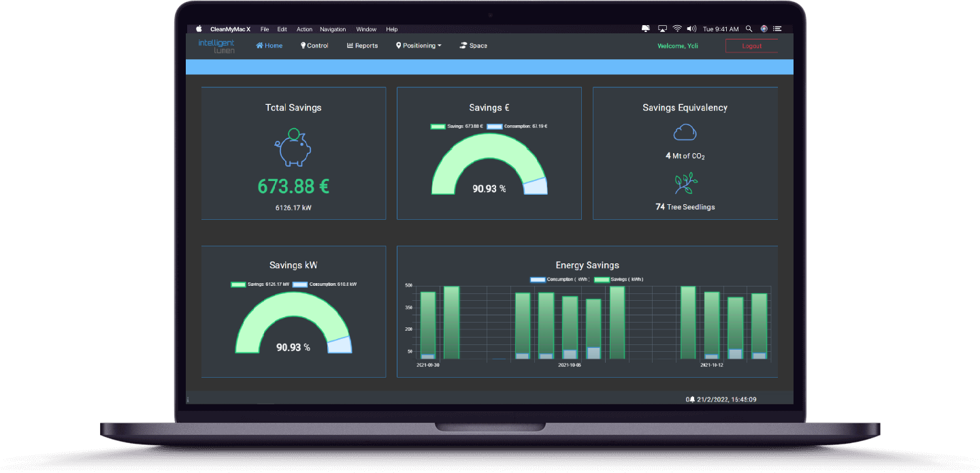
Task: Open the Space section
Action: [474, 46]
